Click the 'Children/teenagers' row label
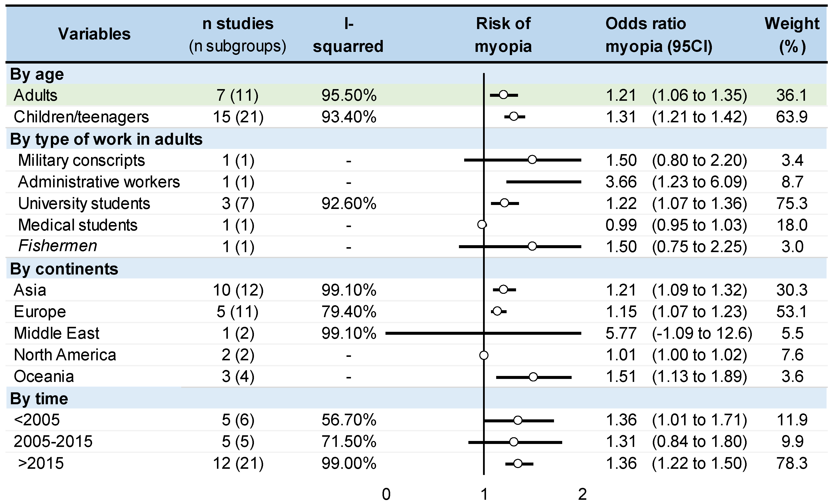 [x=81, y=117]
